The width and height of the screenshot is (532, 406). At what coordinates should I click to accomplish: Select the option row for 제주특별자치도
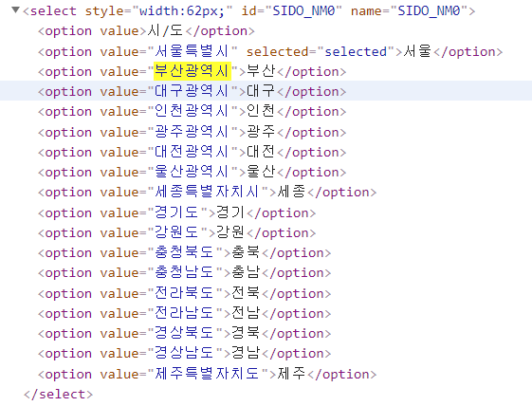point(208,375)
